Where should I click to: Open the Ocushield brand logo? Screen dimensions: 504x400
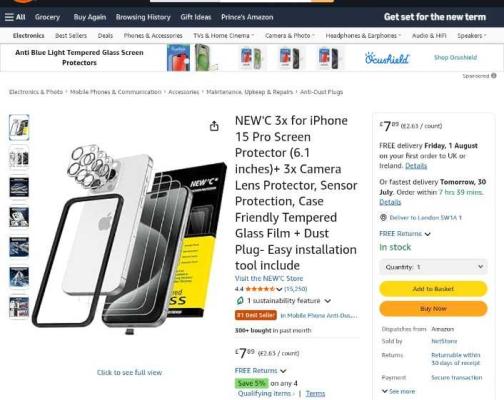pyautogui.click(x=387, y=58)
